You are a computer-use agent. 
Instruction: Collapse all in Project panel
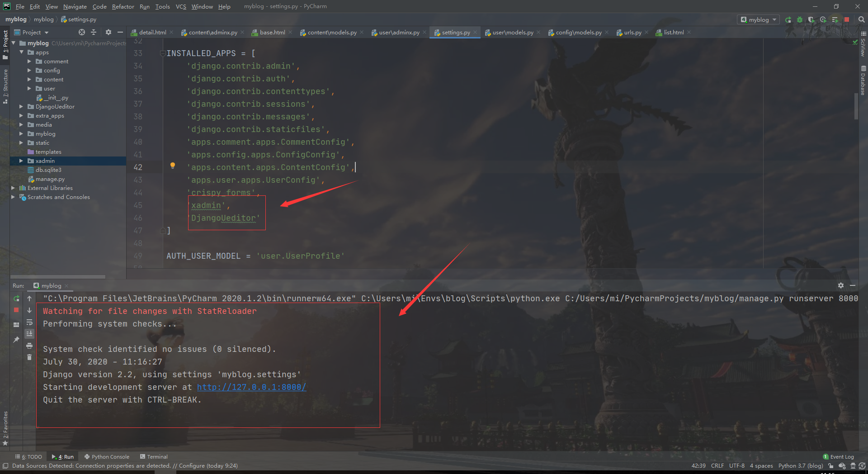94,32
